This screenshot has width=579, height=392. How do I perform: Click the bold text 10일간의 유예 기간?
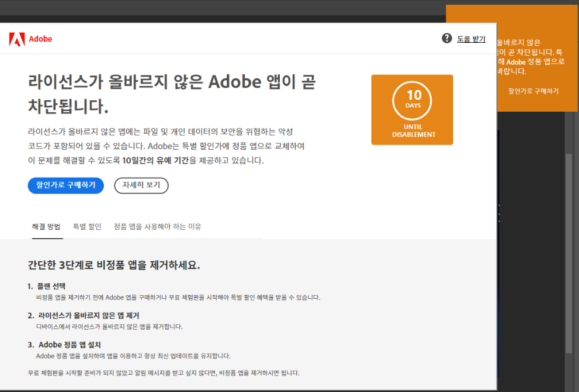[156, 160]
